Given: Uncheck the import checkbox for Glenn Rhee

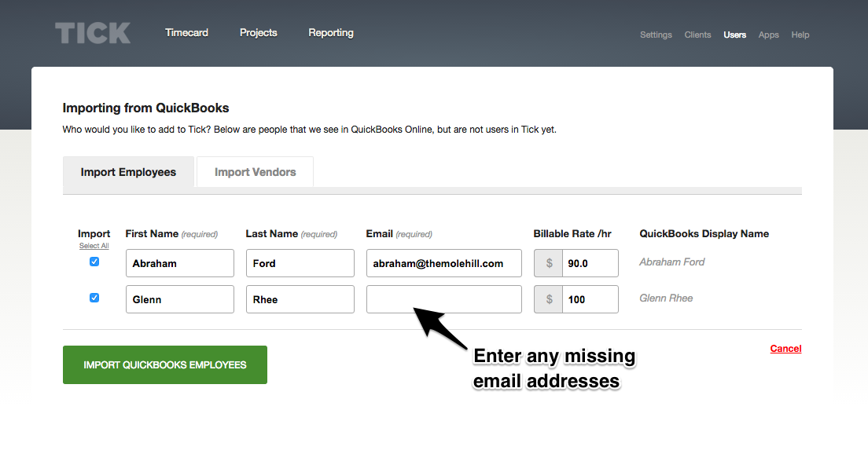Looking at the screenshot, I should 94,298.
